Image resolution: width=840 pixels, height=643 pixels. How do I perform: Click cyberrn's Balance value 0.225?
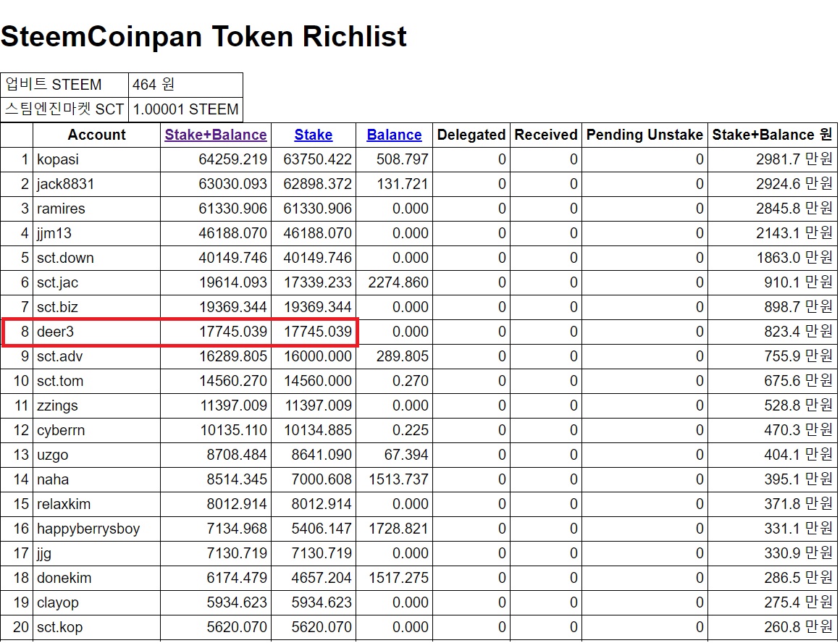(x=411, y=430)
